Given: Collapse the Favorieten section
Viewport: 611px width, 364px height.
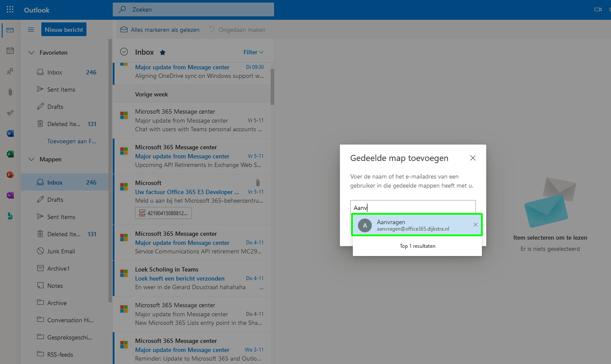Looking at the screenshot, I should [x=31, y=52].
